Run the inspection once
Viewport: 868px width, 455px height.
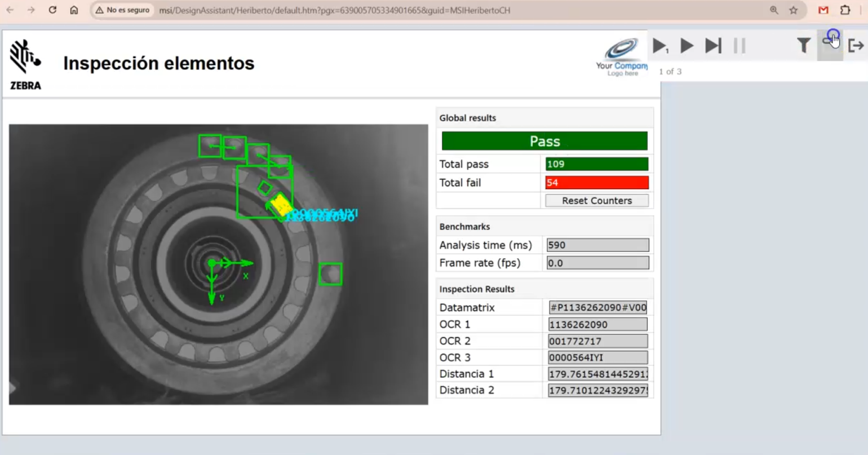[660, 46]
